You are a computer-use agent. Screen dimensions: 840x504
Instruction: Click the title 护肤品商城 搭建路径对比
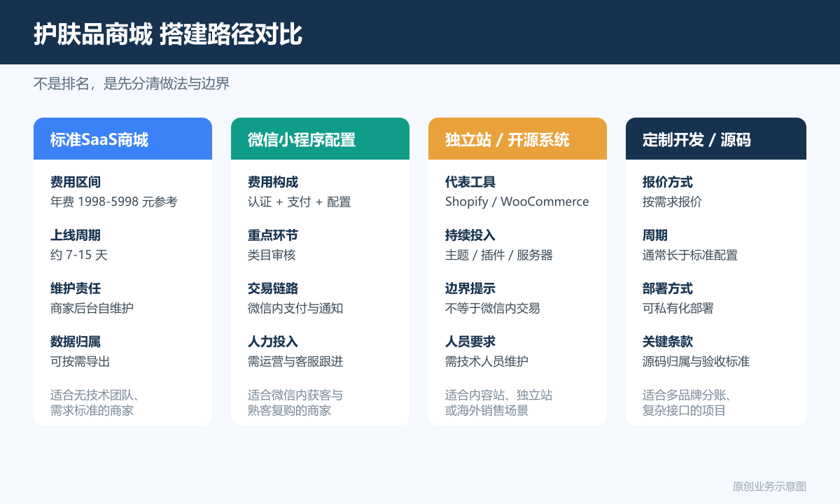168,34
